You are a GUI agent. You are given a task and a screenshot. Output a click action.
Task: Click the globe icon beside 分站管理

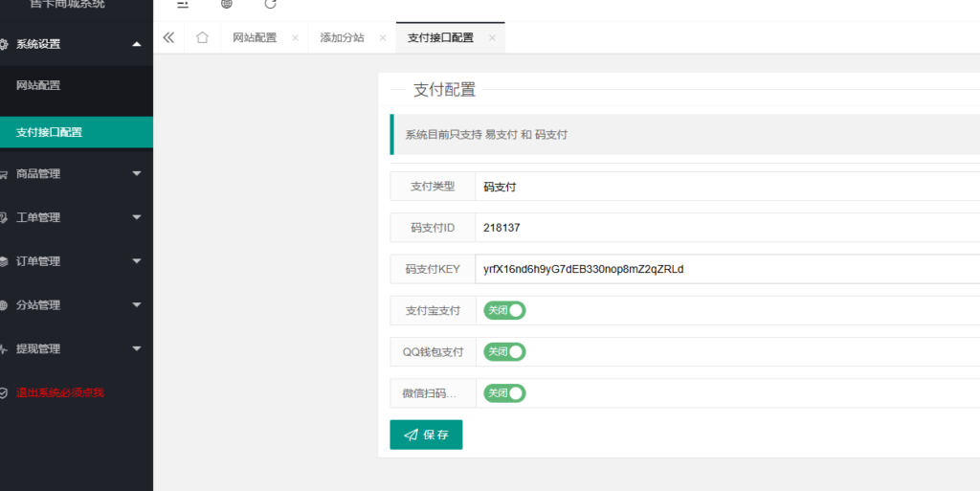point(4,305)
